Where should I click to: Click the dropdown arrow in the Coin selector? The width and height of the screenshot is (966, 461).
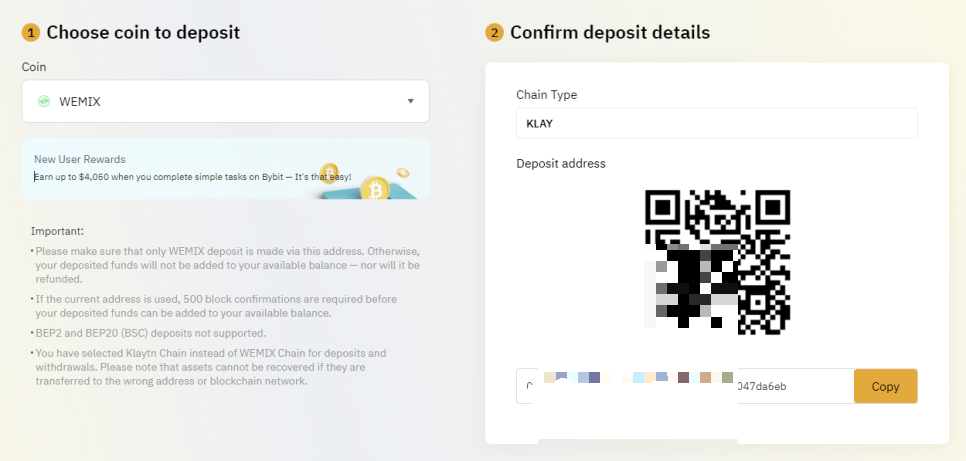[410, 102]
